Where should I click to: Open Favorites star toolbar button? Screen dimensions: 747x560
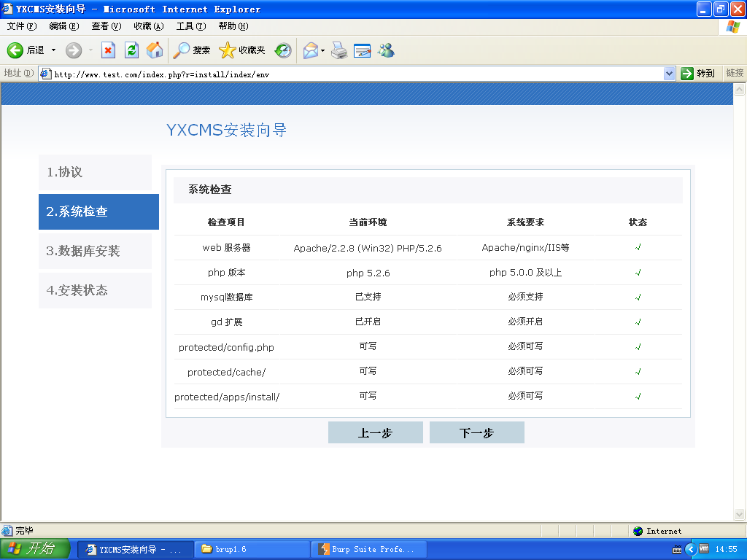[241, 50]
